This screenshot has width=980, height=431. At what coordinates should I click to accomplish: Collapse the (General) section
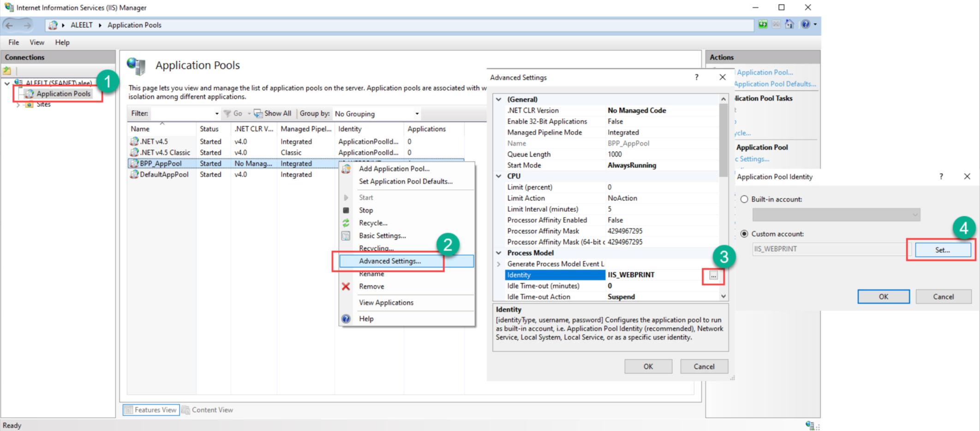pyautogui.click(x=499, y=99)
